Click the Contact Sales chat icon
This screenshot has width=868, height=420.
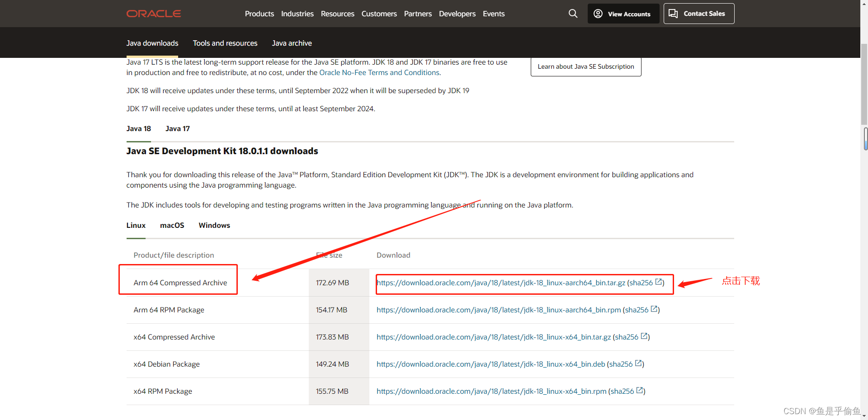(x=673, y=14)
